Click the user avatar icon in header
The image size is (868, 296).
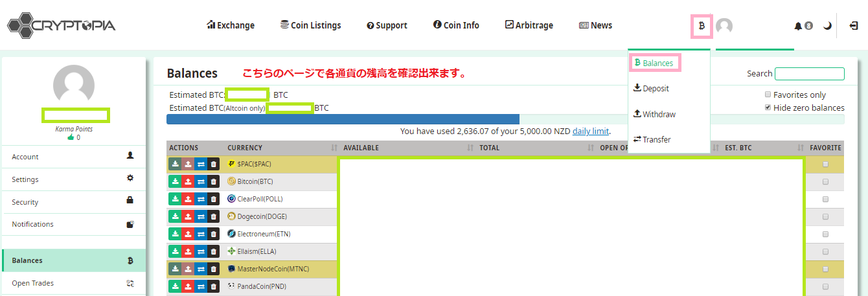point(724,26)
